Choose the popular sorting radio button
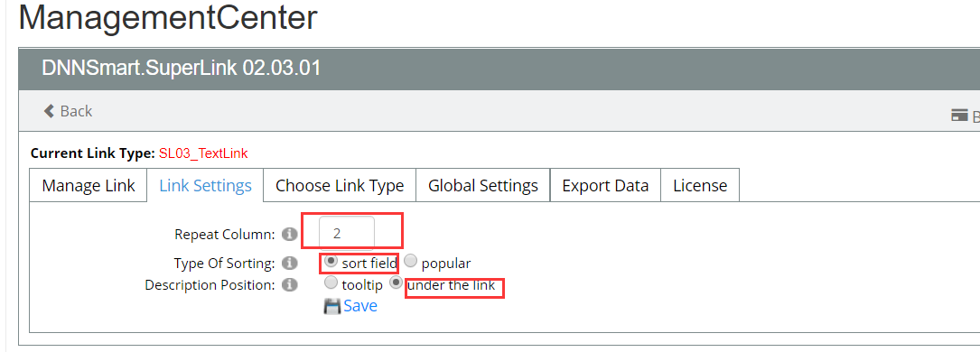 [x=411, y=261]
